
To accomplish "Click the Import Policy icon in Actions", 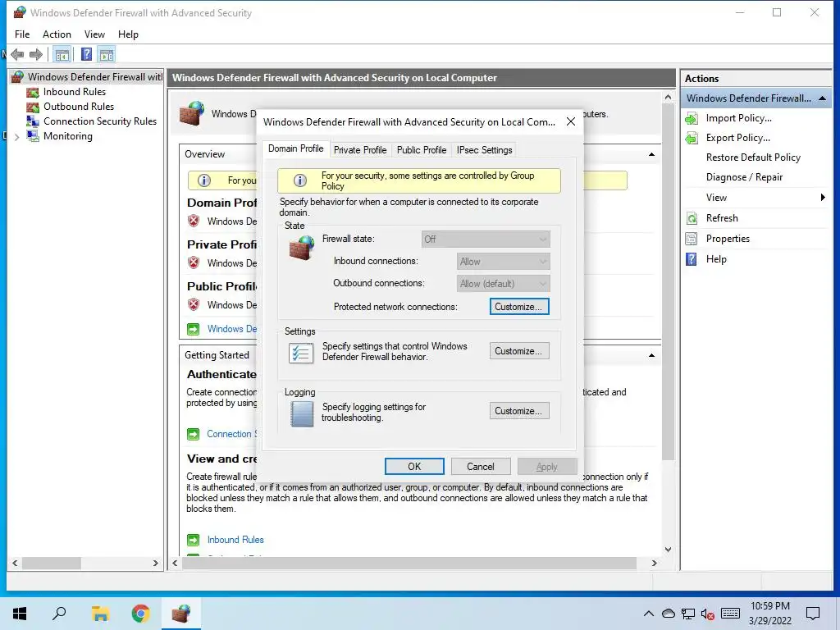I will 692,118.
